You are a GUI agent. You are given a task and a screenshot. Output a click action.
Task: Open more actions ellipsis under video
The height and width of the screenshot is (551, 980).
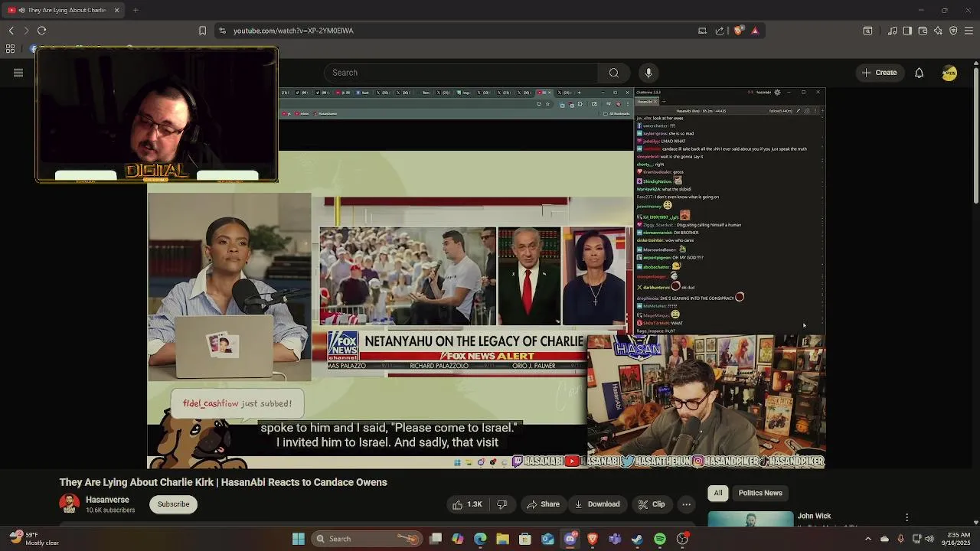[x=687, y=504]
